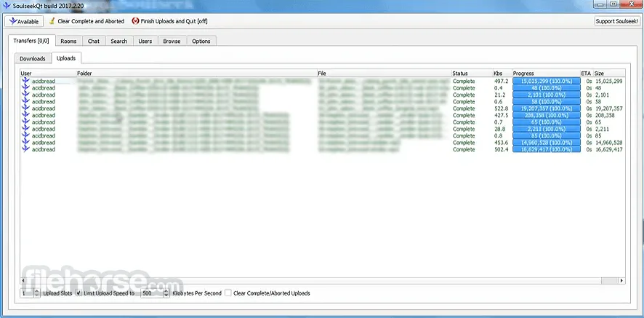
Task: Raise the upload speed limit with the up arrow
Action: (x=166, y=291)
